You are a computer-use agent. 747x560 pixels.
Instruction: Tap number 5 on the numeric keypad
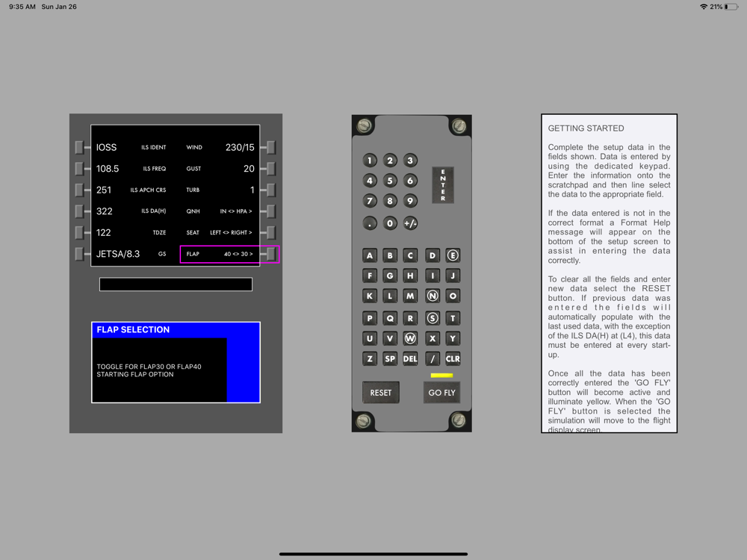(390, 181)
